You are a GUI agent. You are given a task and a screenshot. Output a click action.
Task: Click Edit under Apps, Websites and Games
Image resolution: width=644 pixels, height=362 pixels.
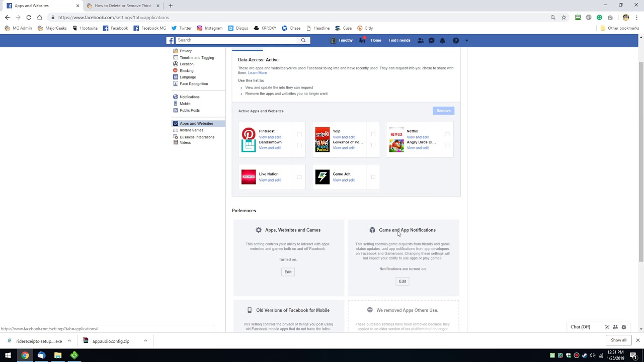(x=288, y=272)
